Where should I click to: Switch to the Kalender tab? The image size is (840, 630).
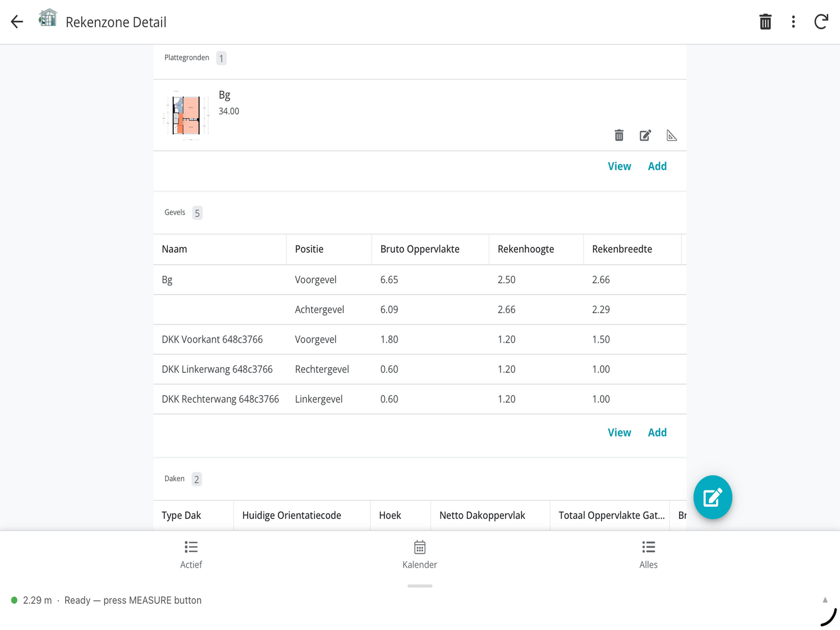[x=420, y=555]
